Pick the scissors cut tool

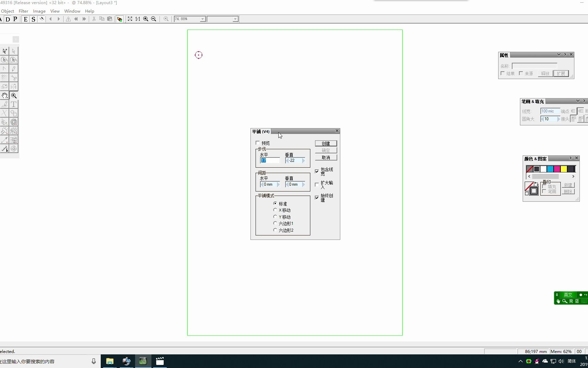pos(14,78)
